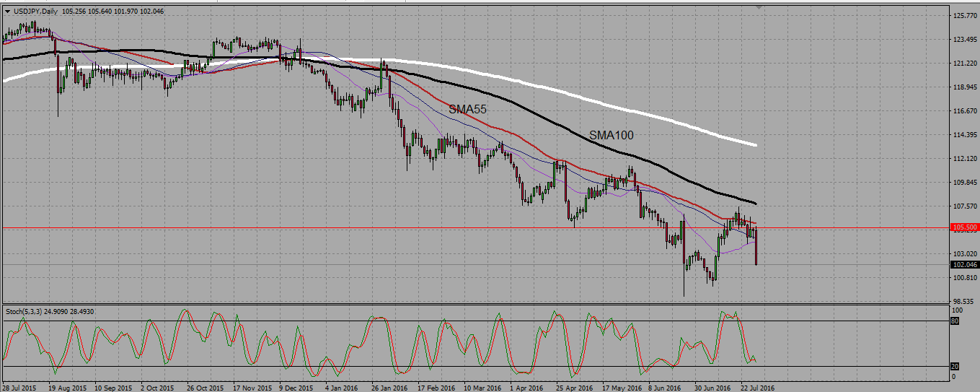Click the 28 Jul 2015 date label
Screen dimensions: 980x392
pos(21,388)
